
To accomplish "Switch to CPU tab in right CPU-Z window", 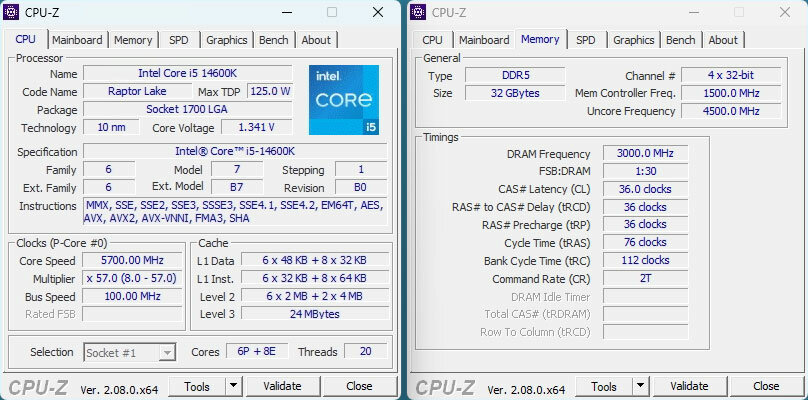I will [432, 40].
